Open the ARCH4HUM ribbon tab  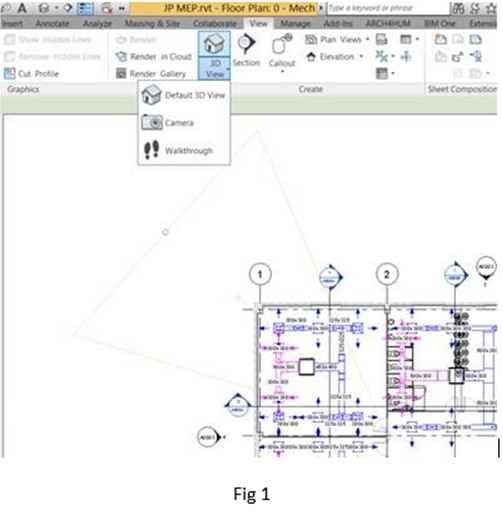[x=388, y=23]
